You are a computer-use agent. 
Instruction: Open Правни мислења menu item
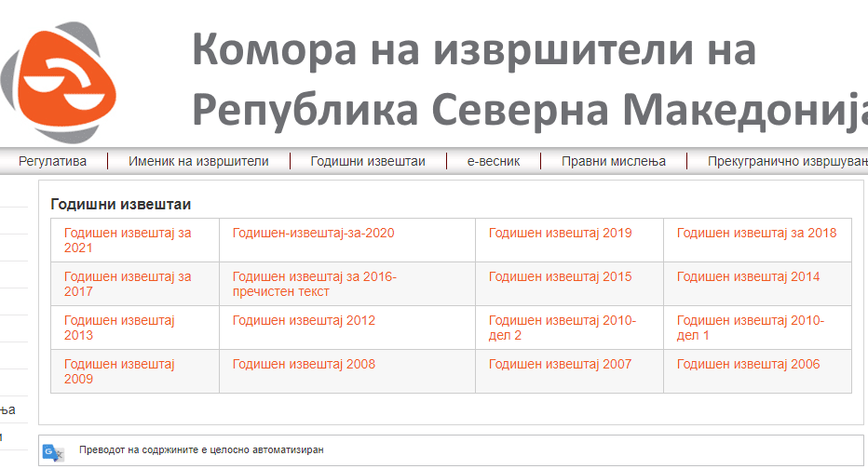coord(614,161)
